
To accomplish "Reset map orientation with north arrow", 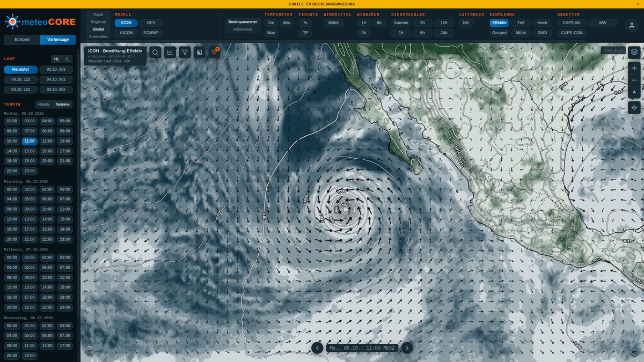I will [634, 92].
